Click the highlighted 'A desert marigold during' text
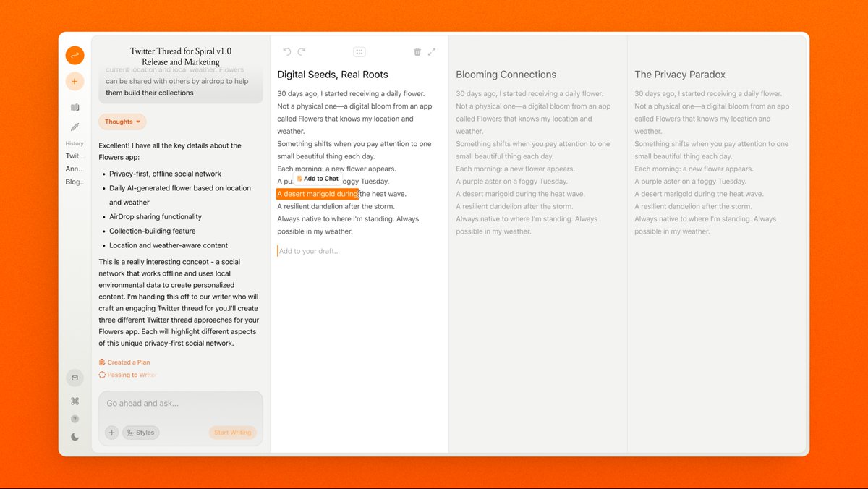Screen dimensions: 868x489 (318, 194)
